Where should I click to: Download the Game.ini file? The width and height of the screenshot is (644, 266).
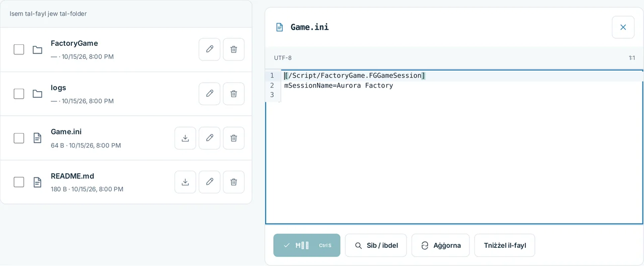185,138
